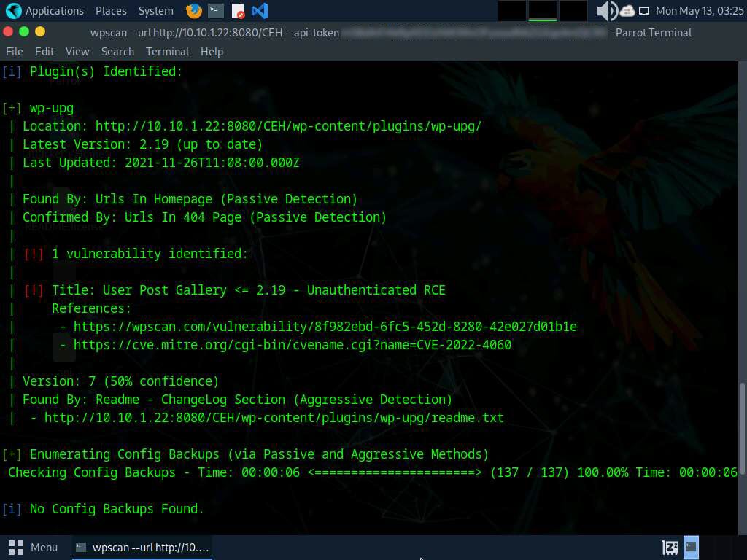Image resolution: width=747 pixels, height=560 pixels.
Task: Click the red-badged document launcher in the top panel
Action: click(238, 11)
